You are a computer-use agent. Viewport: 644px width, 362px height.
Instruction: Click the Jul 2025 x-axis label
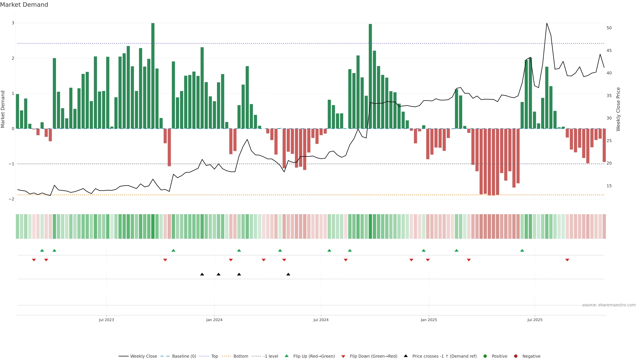[535, 320]
